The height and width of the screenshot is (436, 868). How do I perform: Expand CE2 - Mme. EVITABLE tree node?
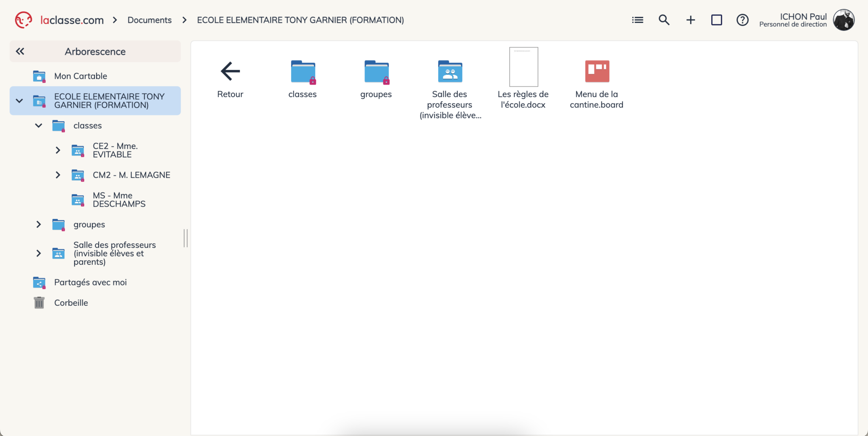point(58,150)
